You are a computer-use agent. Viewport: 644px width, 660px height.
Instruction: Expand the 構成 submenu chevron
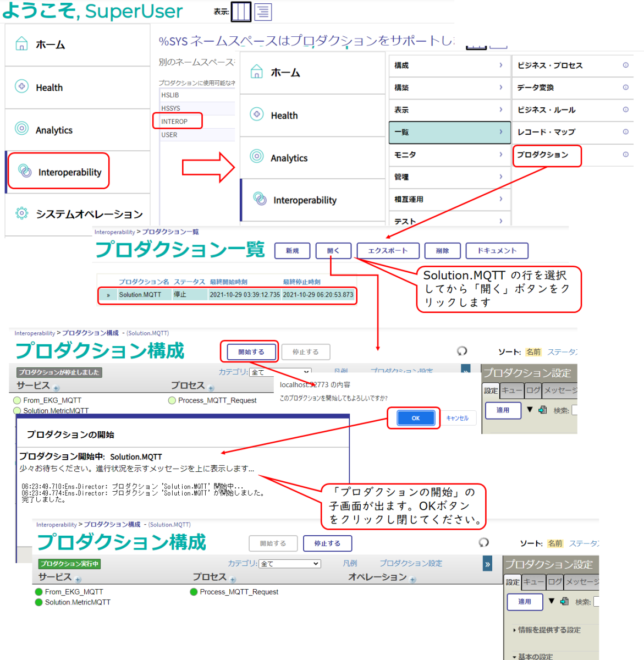(500, 65)
